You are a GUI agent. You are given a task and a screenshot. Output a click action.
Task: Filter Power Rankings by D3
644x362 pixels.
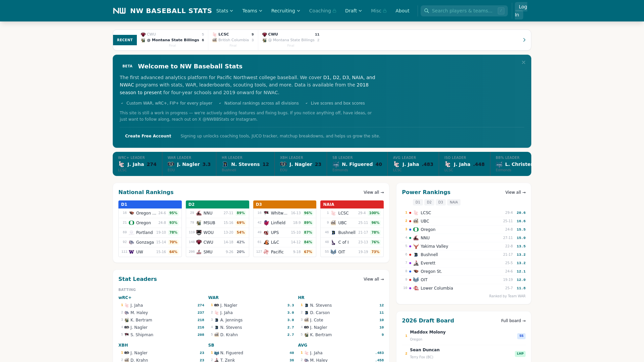click(x=440, y=202)
